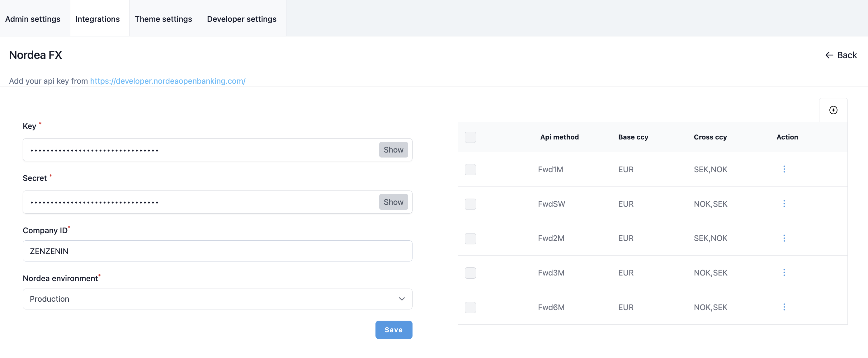Open the Developer settings tab
This screenshot has height=358, width=868.
[x=241, y=19]
